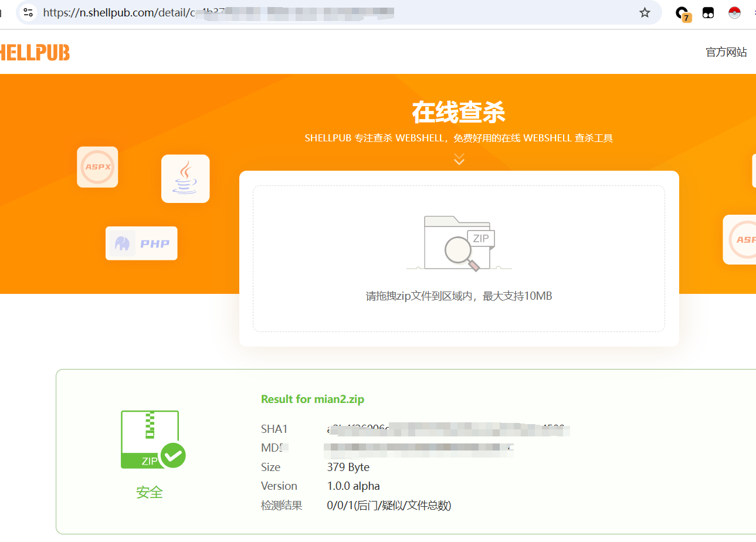Click the 1.0.0 alpha version value
The image size is (756, 542).
click(354, 486)
